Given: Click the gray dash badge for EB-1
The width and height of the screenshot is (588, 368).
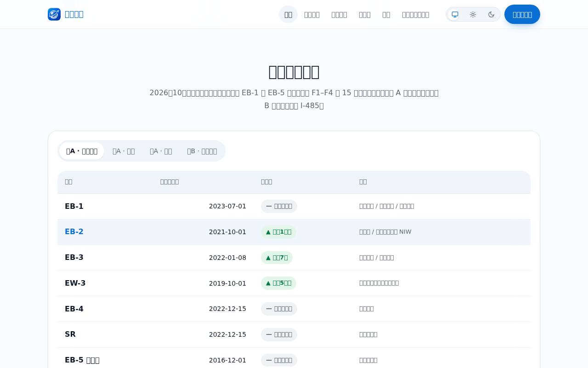Looking at the screenshot, I should (x=279, y=206).
